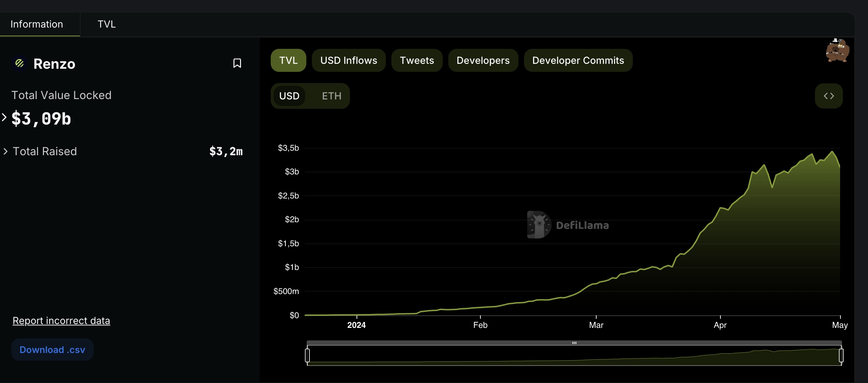Toggle the Developers chart metric

(483, 60)
